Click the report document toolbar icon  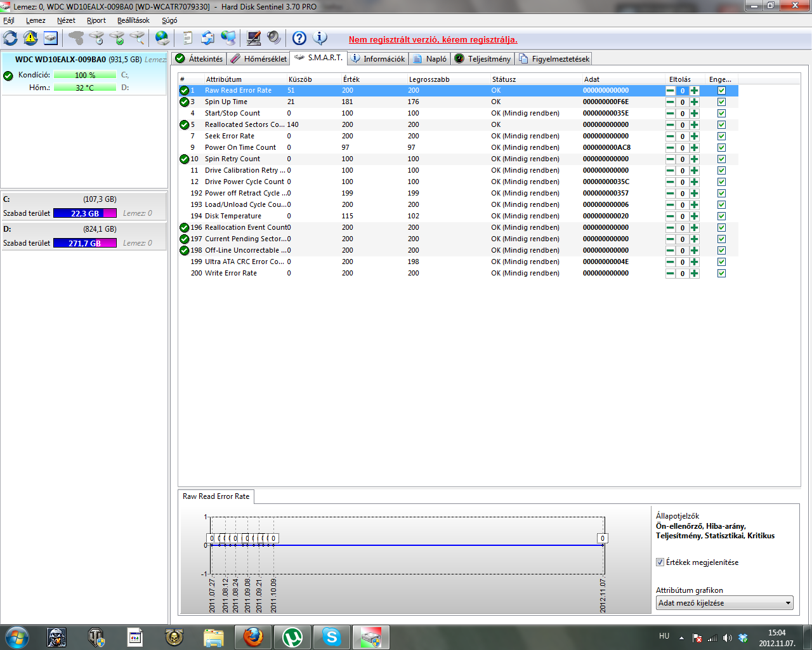tap(187, 38)
